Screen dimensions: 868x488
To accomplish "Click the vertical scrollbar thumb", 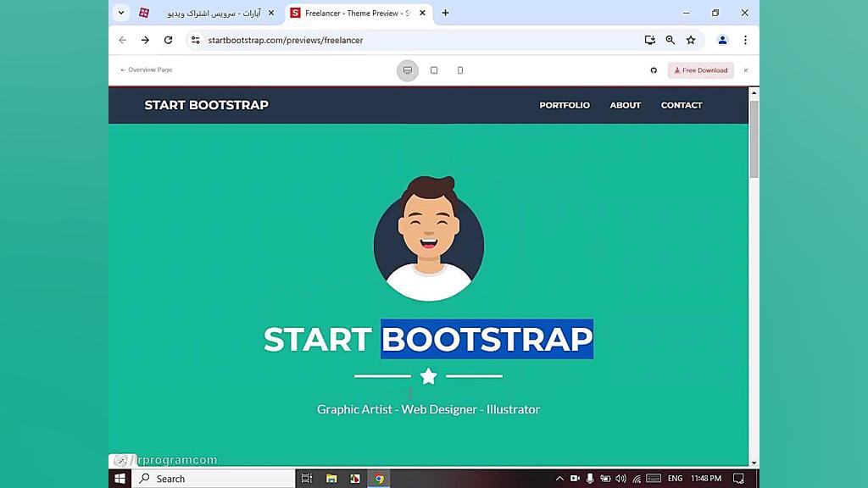I will [754, 139].
